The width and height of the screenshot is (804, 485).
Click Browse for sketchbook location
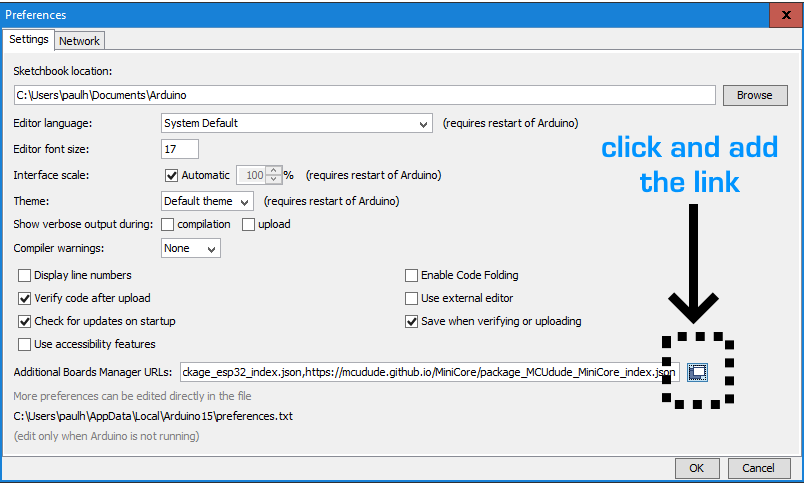pos(754,95)
